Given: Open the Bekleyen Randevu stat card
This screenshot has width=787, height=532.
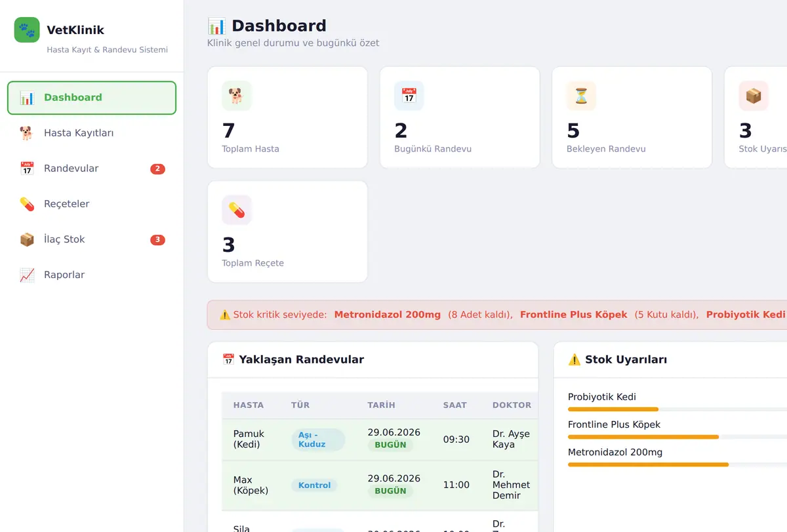Looking at the screenshot, I should 632,117.
